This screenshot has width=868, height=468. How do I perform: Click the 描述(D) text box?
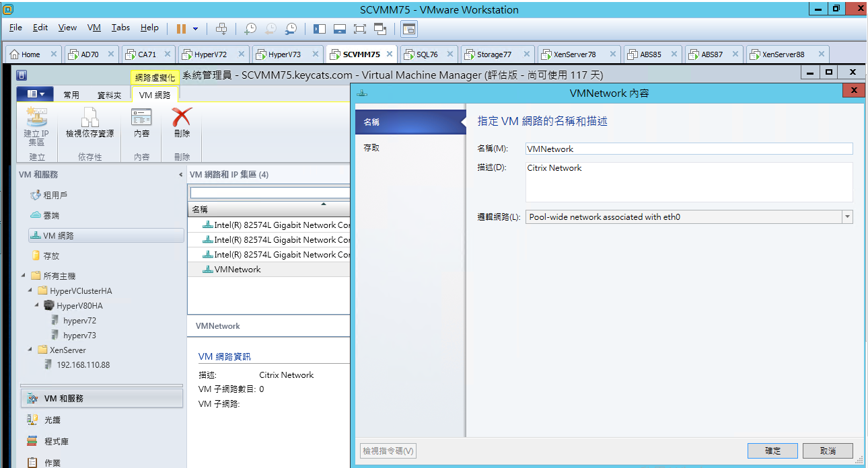[x=689, y=182]
